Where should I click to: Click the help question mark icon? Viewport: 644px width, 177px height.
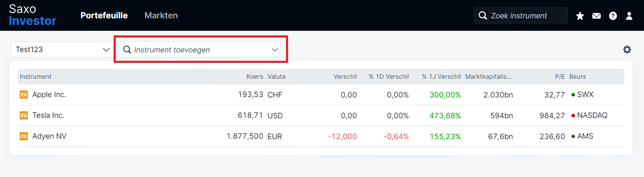pyautogui.click(x=613, y=16)
